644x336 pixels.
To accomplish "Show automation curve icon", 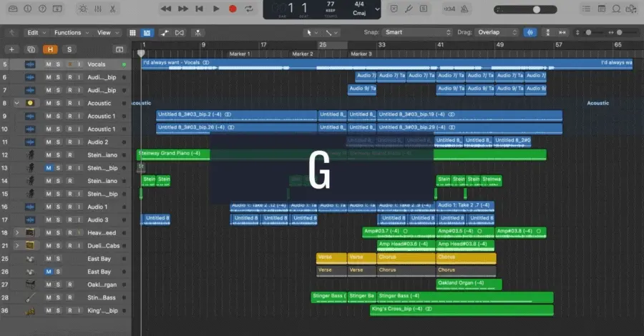I will [x=165, y=33].
